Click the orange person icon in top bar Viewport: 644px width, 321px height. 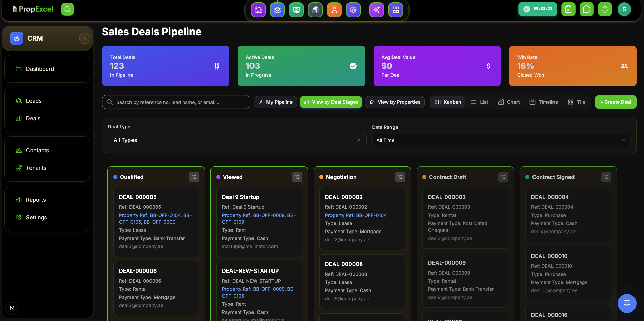tap(334, 10)
